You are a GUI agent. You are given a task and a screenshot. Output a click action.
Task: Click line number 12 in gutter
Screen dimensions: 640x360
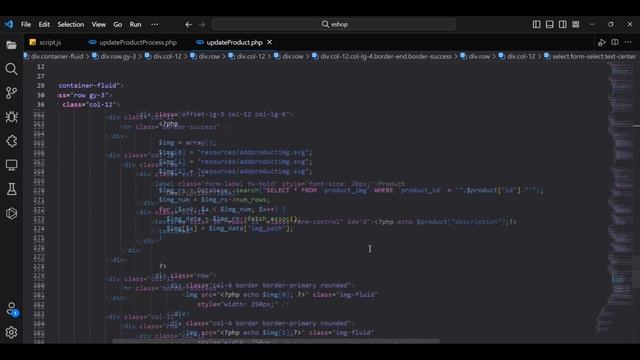[41, 67]
